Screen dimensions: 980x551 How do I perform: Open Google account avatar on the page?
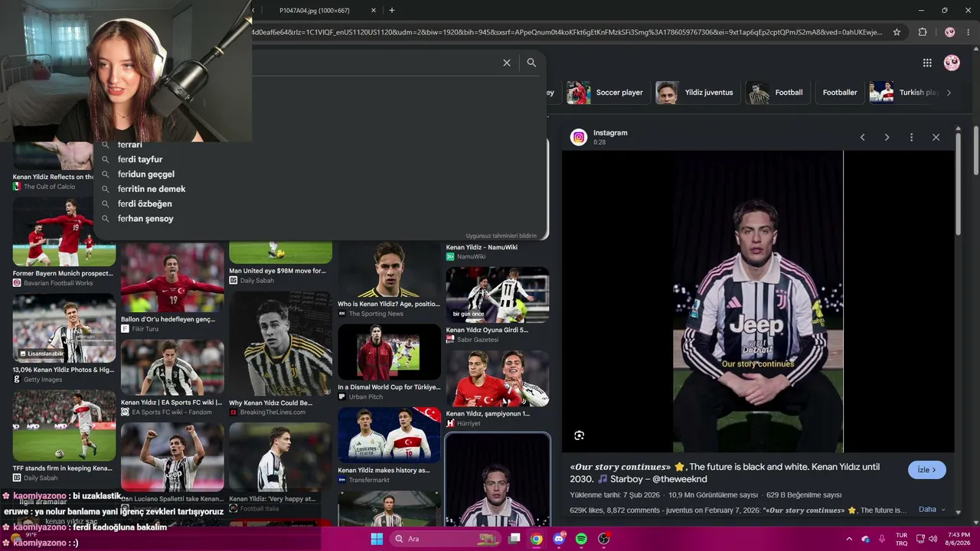click(x=952, y=63)
